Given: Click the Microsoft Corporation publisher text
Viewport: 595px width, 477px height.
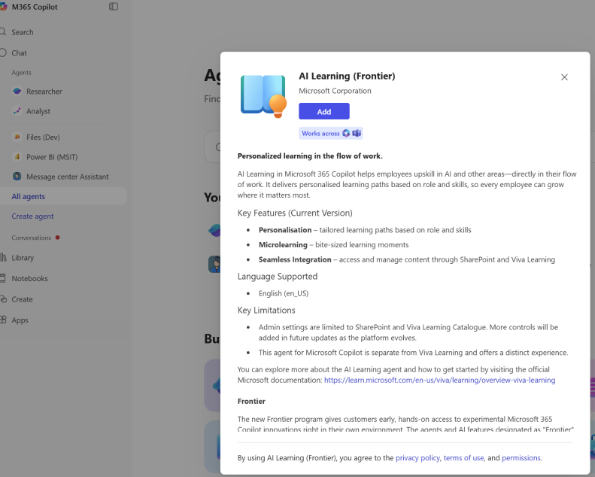Looking at the screenshot, I should pos(335,91).
